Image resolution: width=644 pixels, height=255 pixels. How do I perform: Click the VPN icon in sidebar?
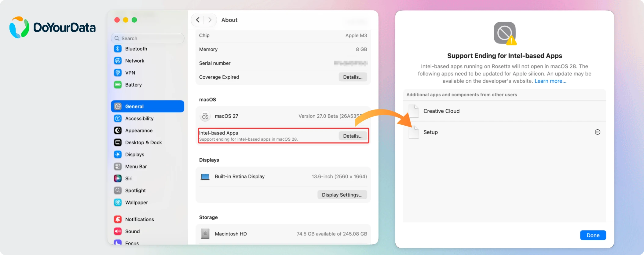[x=118, y=72]
